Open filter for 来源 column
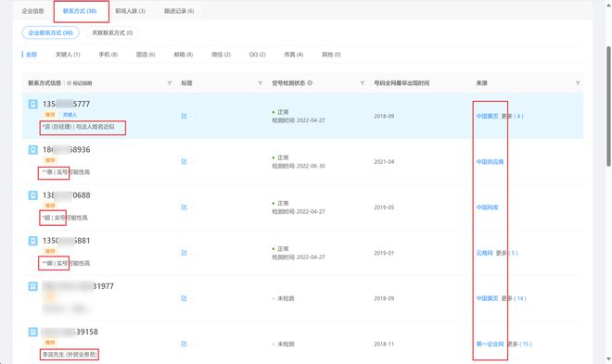612x364 pixels. point(578,83)
